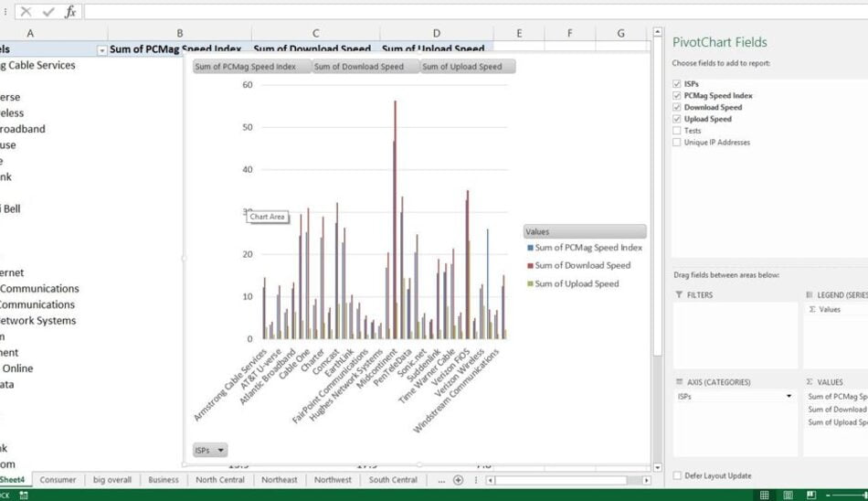The width and height of the screenshot is (868, 501).
Task: Switch to the Northwest sheet tab
Action: pyautogui.click(x=333, y=480)
